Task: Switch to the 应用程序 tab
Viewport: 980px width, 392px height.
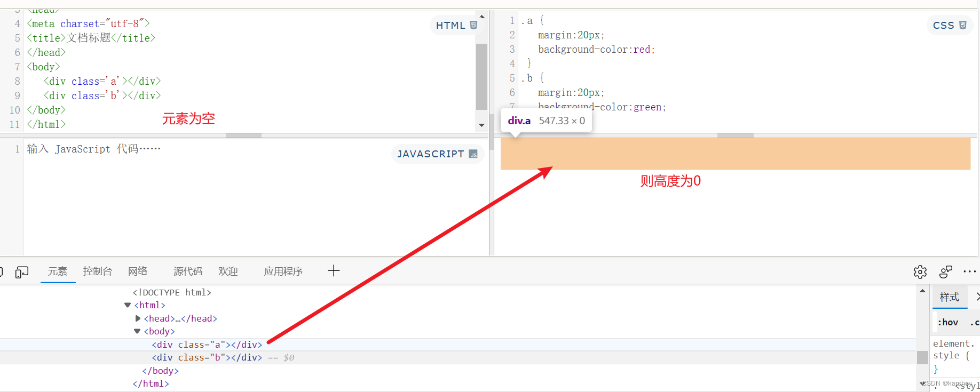Action: point(283,271)
